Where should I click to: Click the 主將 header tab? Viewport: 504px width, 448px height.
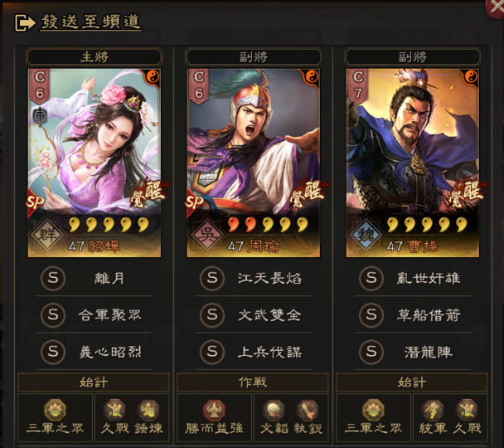click(x=94, y=57)
